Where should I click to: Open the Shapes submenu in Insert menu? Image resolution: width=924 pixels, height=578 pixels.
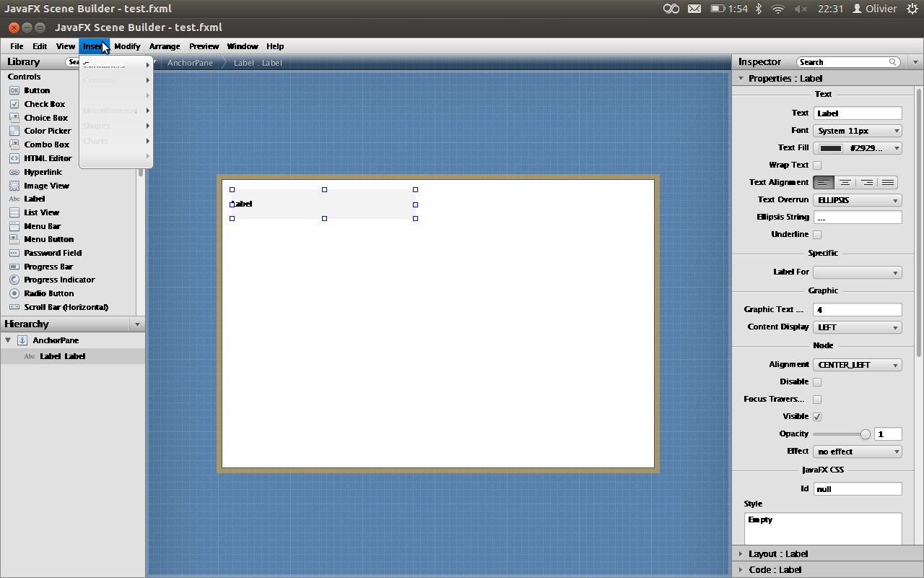point(116,126)
